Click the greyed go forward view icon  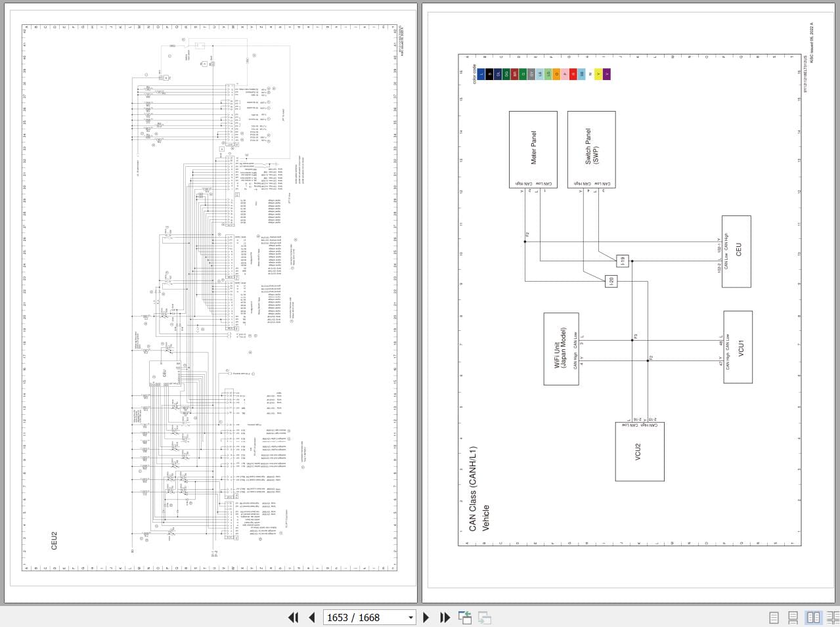(x=485, y=617)
